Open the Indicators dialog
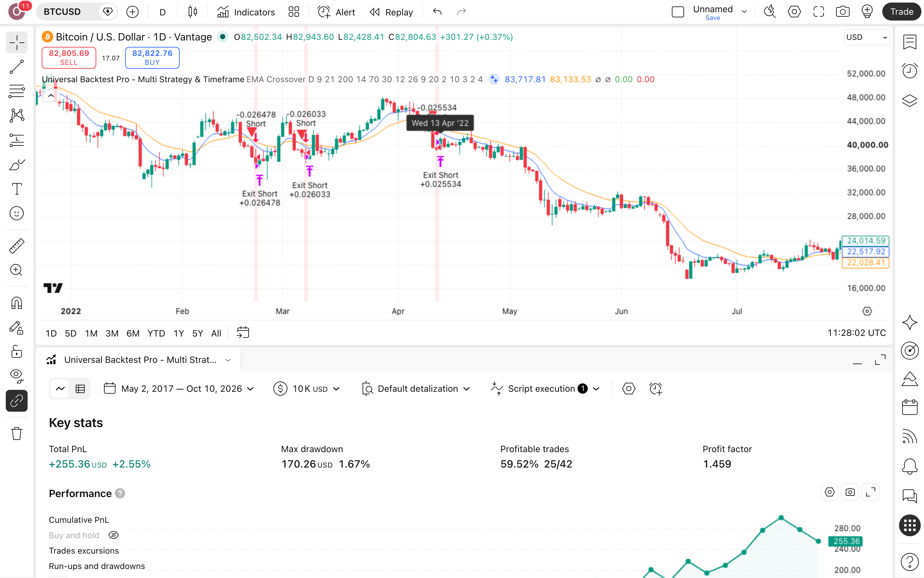 point(246,12)
